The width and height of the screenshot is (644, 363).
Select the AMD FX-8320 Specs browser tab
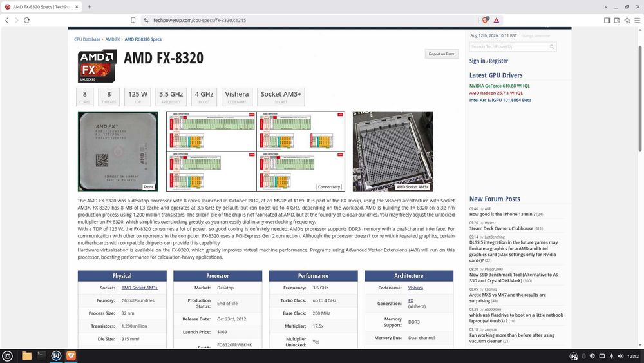(x=41, y=7)
